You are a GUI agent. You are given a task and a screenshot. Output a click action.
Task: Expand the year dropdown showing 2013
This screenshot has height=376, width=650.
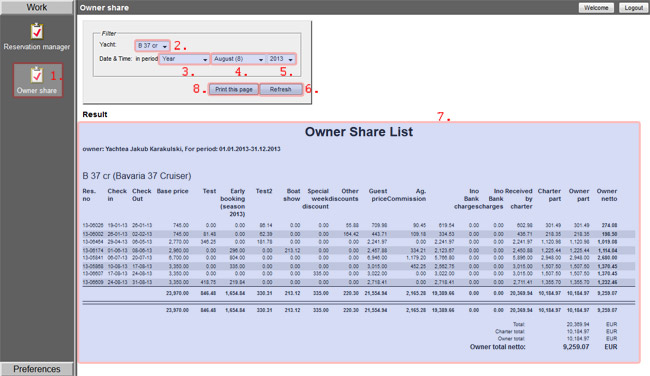[x=281, y=59]
